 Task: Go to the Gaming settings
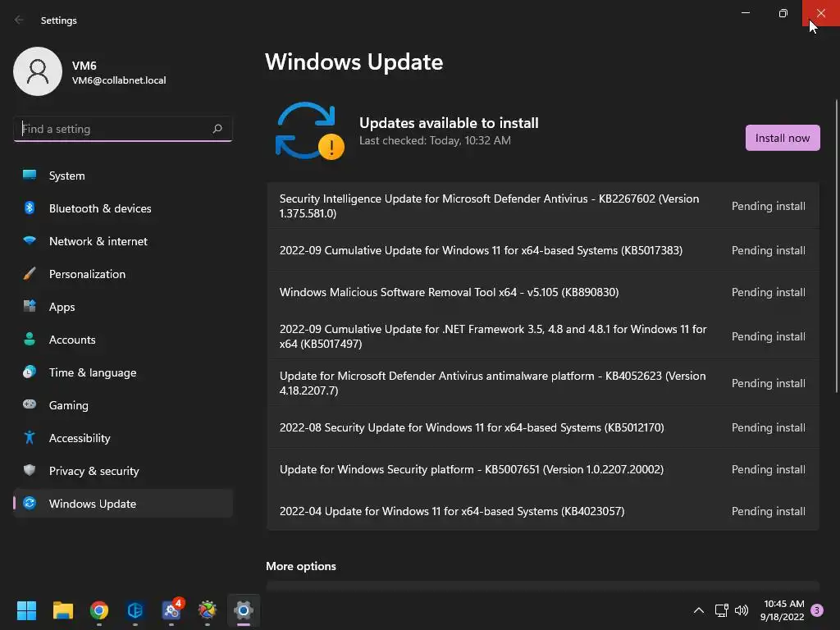pyautogui.click(x=123, y=405)
